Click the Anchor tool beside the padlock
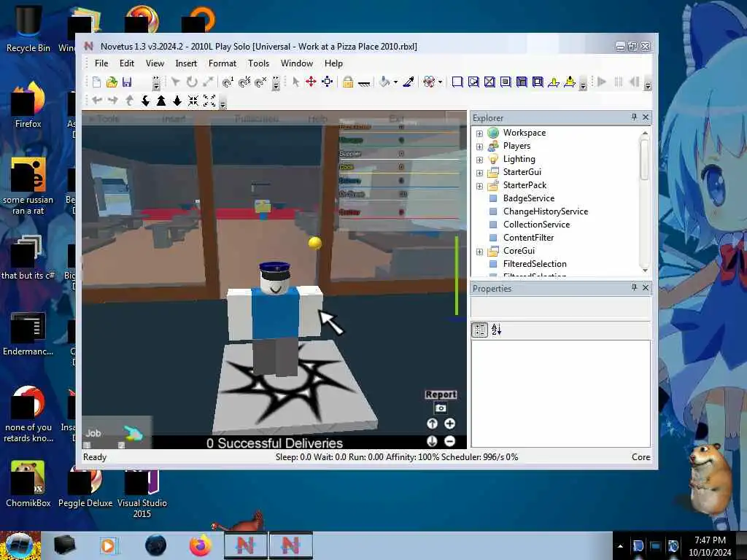Image resolution: width=747 pixels, height=560 pixels. coord(364,83)
